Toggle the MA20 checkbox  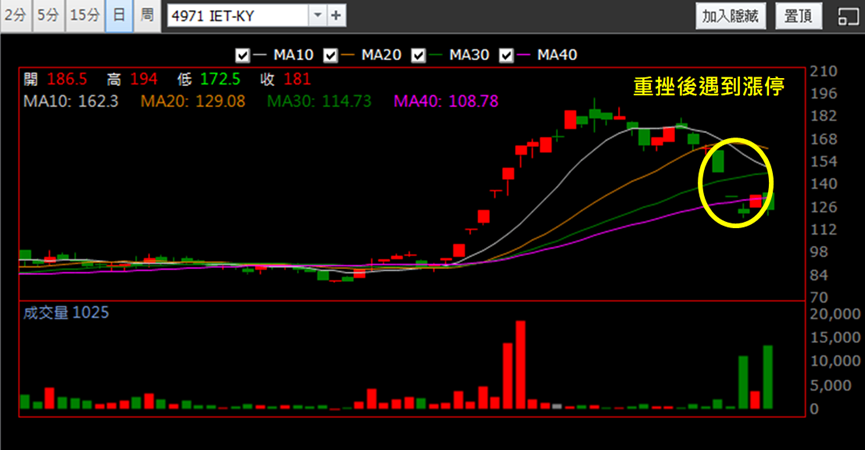(330, 55)
